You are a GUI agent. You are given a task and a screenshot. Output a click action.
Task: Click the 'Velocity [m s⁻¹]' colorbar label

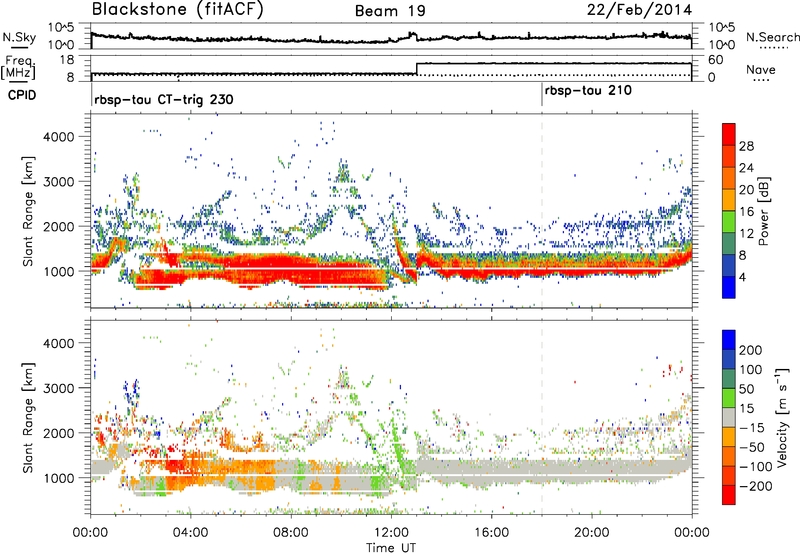[782, 417]
